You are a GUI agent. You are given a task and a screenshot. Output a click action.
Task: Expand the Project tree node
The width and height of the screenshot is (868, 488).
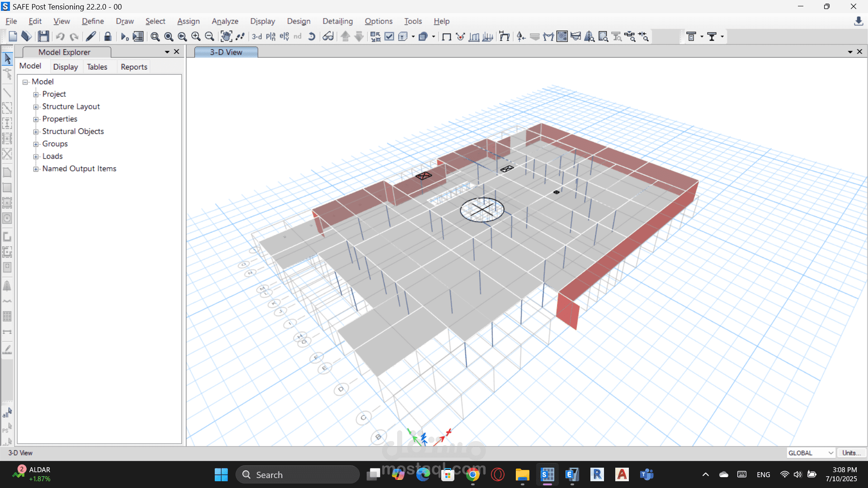(36, 94)
